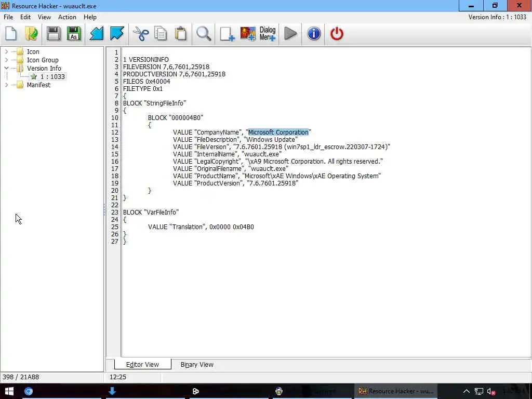The image size is (532, 399).
Task: Click the highlighted Microsoft Corporation text
Action: 278,132
